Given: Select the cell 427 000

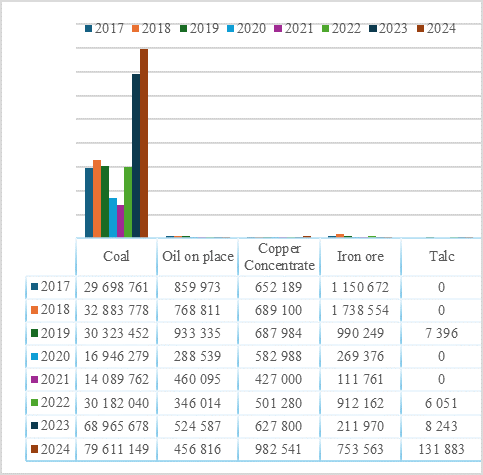Looking at the screenshot, I should [x=279, y=379].
